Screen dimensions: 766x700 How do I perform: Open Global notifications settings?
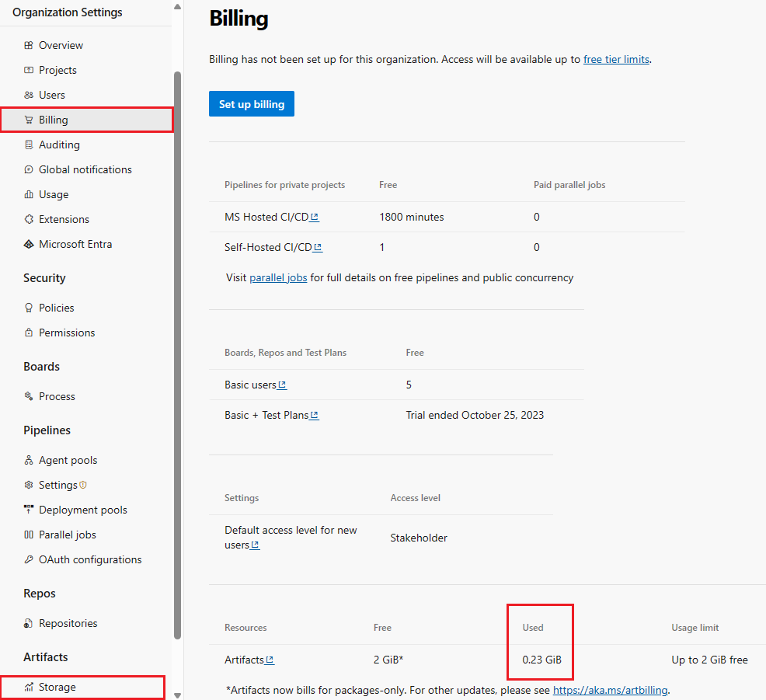pos(86,170)
